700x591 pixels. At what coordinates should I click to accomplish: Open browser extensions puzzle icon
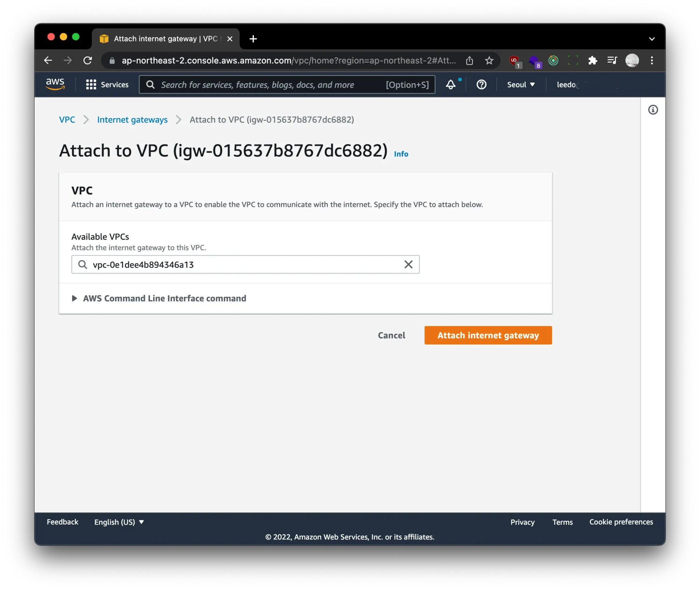pyautogui.click(x=592, y=61)
